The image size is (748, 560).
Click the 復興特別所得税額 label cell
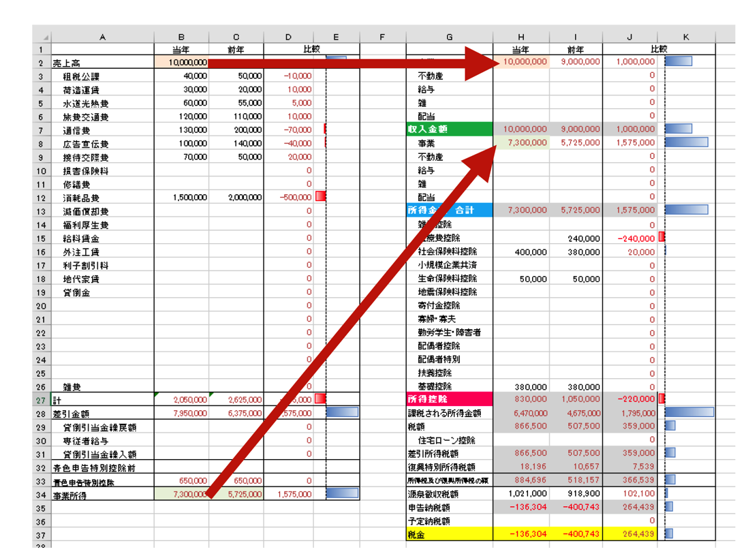click(x=450, y=467)
